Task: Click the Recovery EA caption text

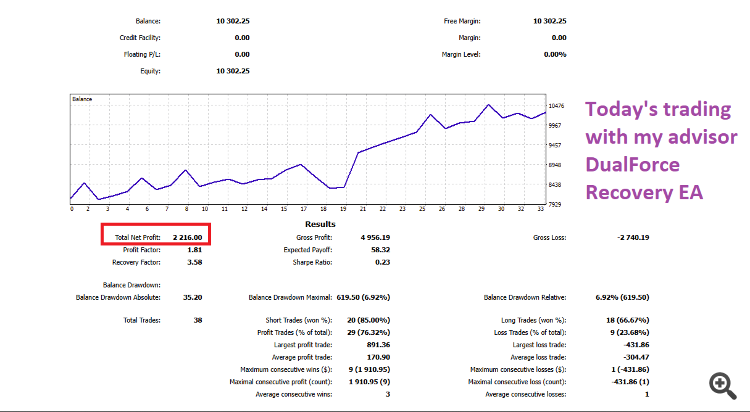Action: [x=644, y=192]
